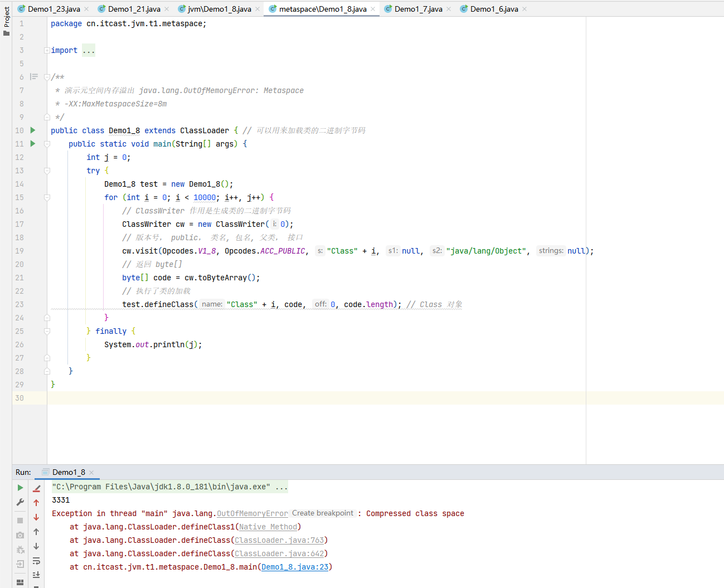
Task: Switch to Demo1_23.java tab
Action: [54, 9]
